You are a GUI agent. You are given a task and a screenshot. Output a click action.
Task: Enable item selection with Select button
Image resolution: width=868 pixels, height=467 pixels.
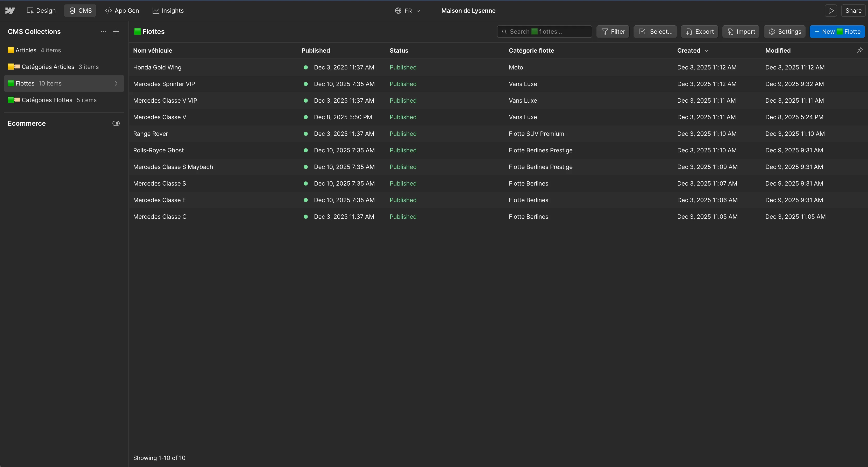[x=655, y=32]
